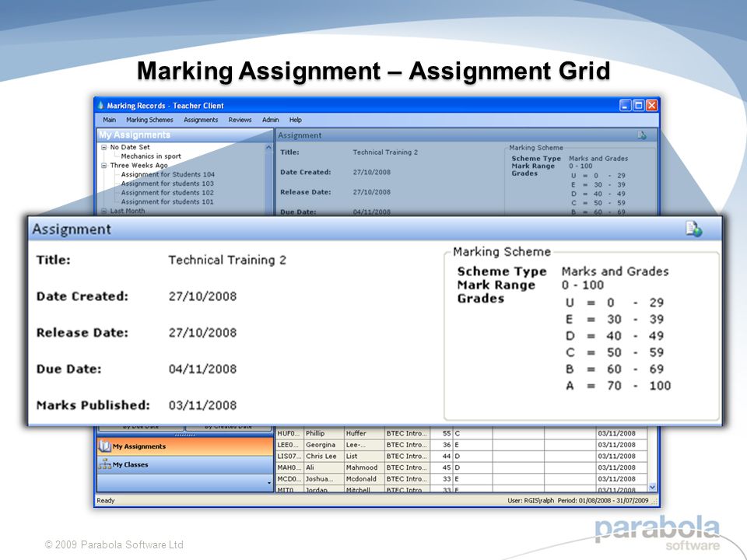Screen dimensions: 747x560
Task: Click the mark cell showing 36
Action: (x=441, y=445)
